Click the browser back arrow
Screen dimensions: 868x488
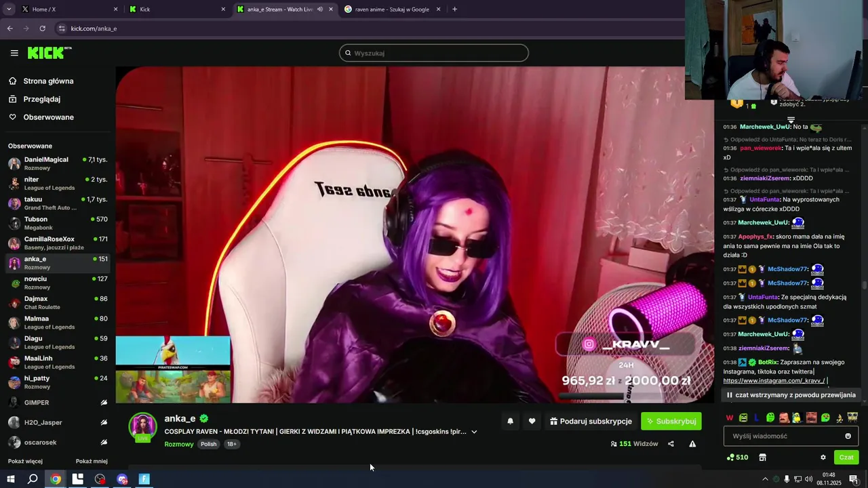pos(9,28)
